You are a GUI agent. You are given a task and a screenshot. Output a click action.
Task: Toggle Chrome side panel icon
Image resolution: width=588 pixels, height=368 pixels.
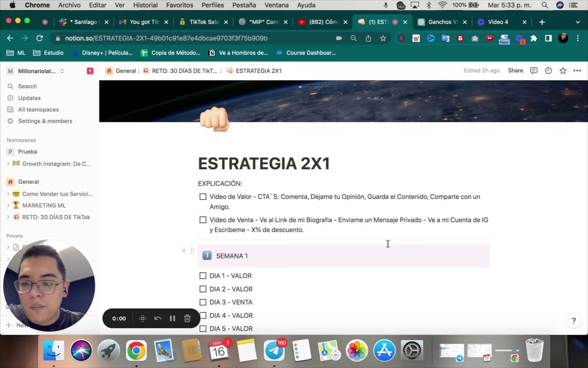[548, 38]
